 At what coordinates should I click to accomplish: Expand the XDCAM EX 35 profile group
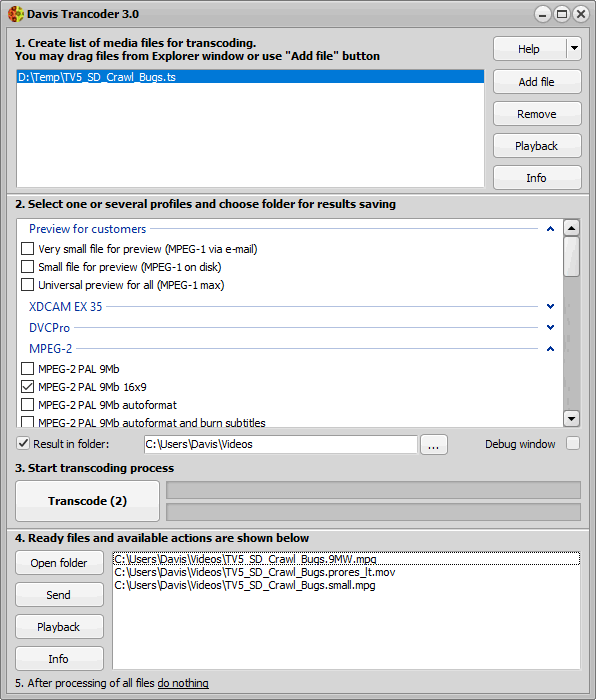point(550,306)
